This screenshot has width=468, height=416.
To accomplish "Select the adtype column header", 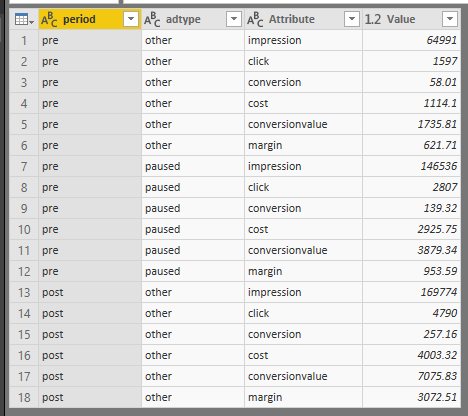I will click(x=193, y=19).
